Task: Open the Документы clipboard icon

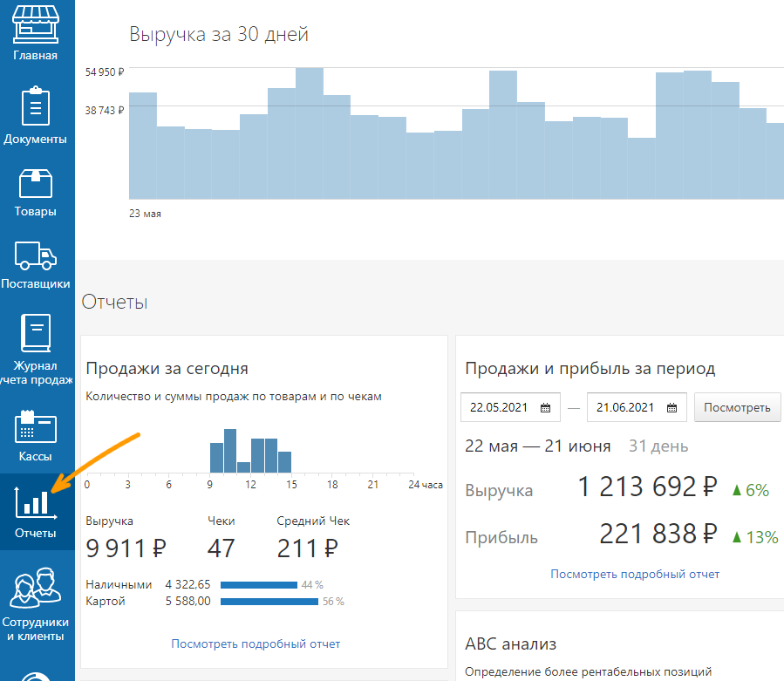Action: [36, 106]
